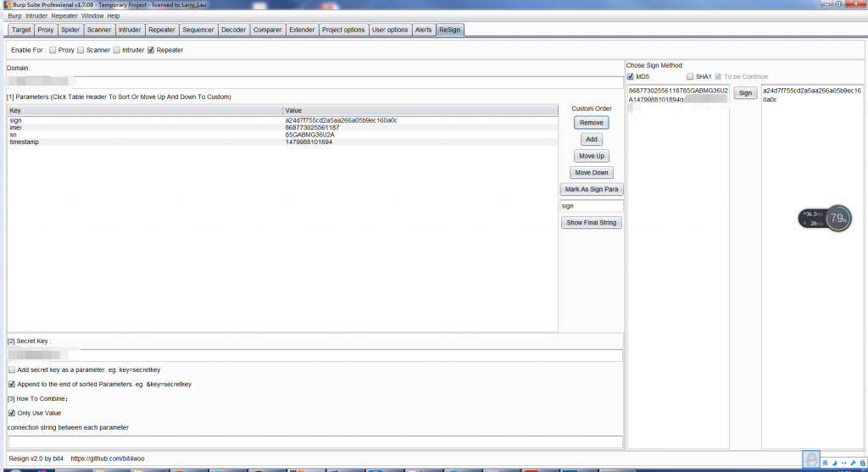Viewport: 868px width, 472px height.
Task: Enable ReSign for Intruder checkbox
Action: click(117, 50)
